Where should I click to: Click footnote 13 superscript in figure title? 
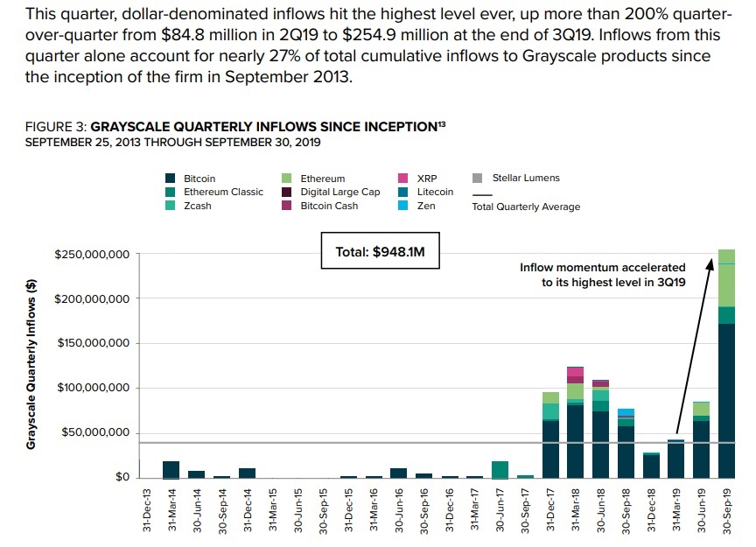point(442,125)
